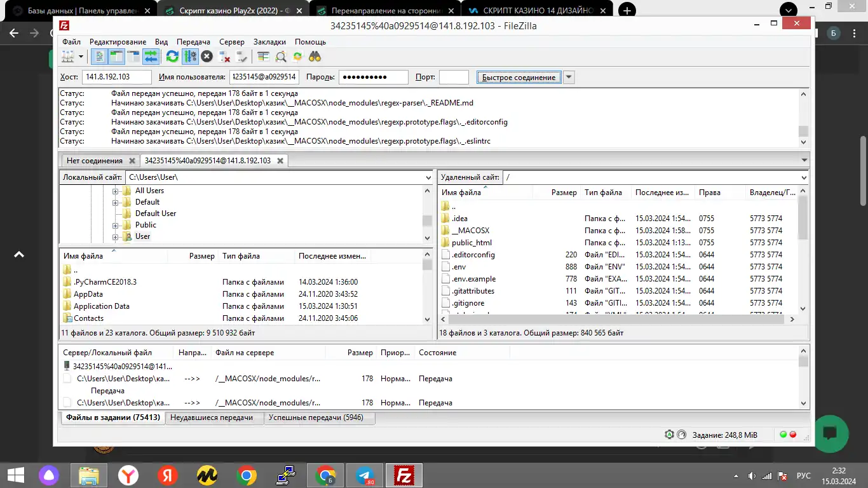Open the Вид menu
The height and width of the screenshot is (488, 868).
click(161, 41)
